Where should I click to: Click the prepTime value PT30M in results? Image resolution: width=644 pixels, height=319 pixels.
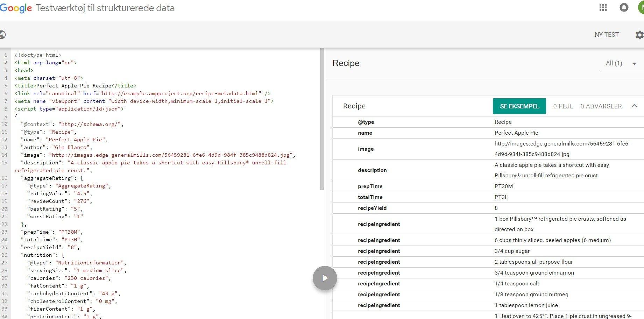tap(504, 186)
